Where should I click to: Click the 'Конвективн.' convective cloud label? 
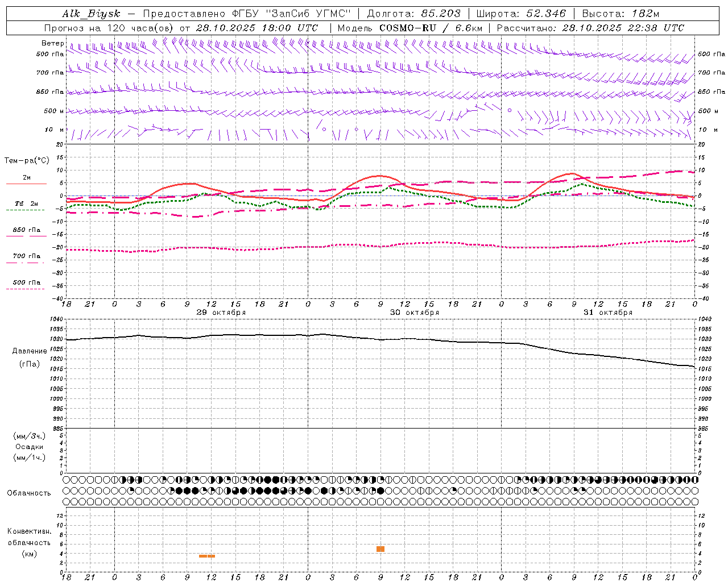tap(29, 531)
